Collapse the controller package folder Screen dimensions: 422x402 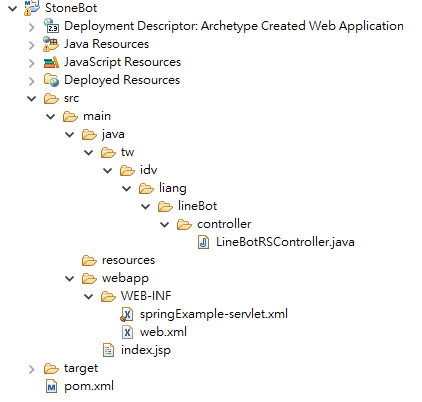pos(165,224)
